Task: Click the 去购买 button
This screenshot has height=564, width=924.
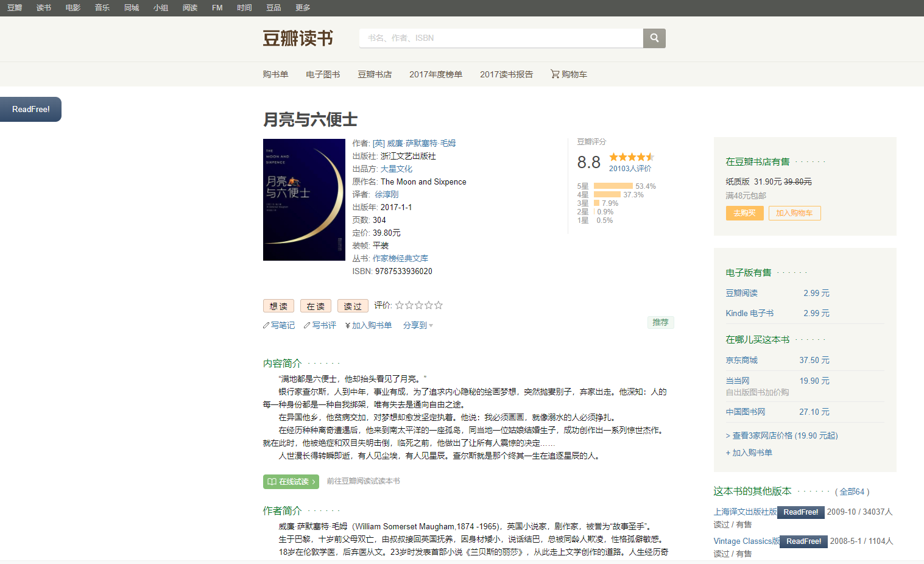Action: pyautogui.click(x=744, y=213)
